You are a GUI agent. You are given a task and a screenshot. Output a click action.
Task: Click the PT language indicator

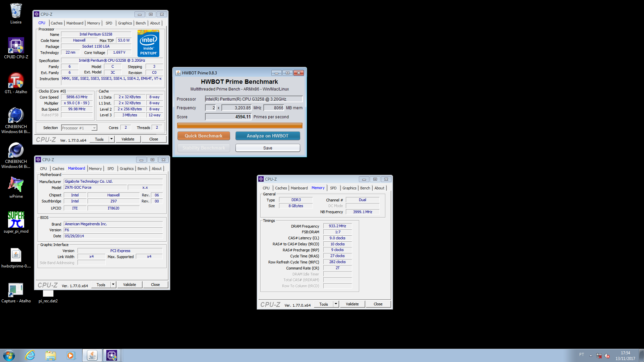pyautogui.click(x=582, y=354)
